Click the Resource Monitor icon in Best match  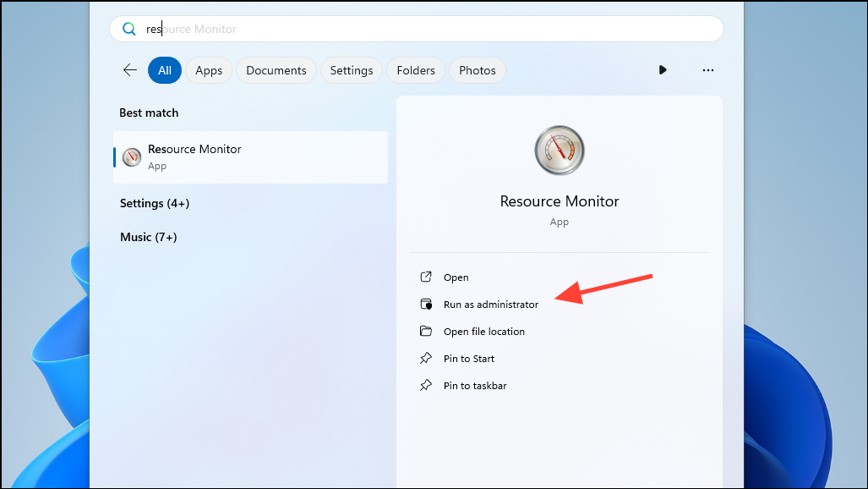[132, 157]
